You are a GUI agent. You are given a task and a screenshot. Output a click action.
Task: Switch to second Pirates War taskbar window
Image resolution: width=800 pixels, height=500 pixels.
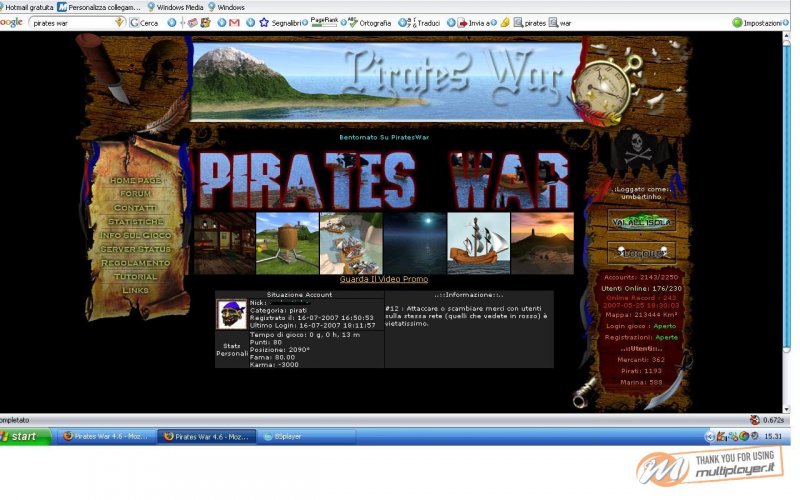(x=207, y=436)
